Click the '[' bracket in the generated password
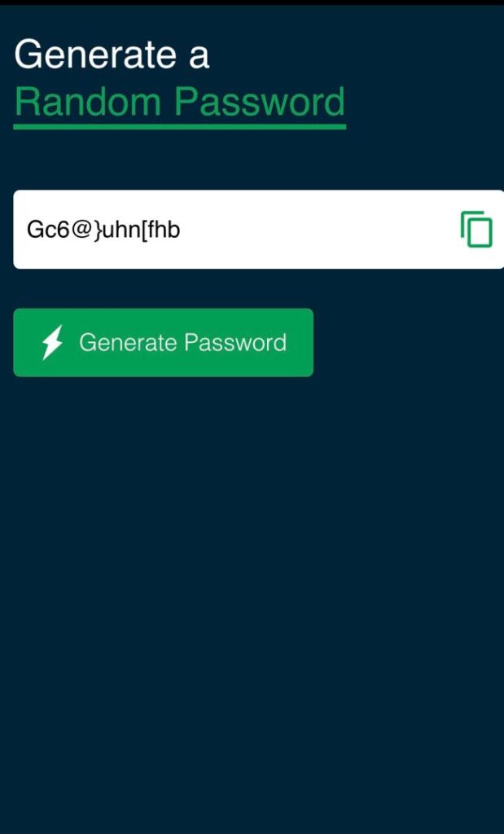The width and height of the screenshot is (504, 834). [142, 230]
